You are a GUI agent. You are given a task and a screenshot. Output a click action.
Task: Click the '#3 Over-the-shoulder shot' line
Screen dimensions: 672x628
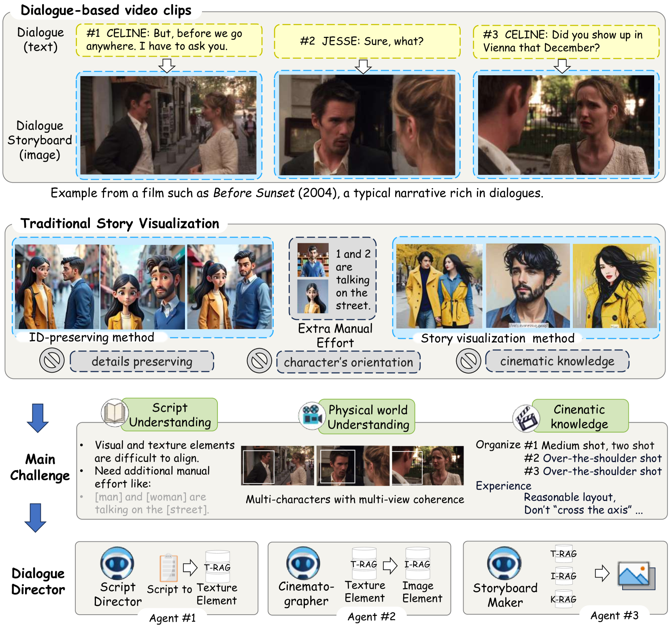593,471
